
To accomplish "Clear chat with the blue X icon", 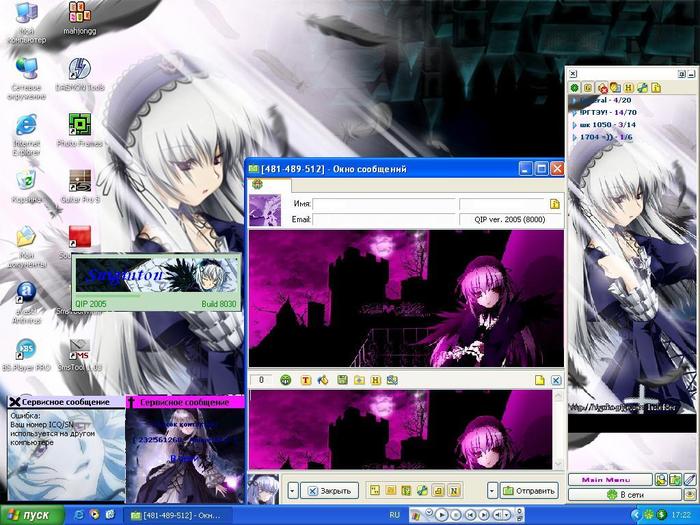I will [x=556, y=380].
